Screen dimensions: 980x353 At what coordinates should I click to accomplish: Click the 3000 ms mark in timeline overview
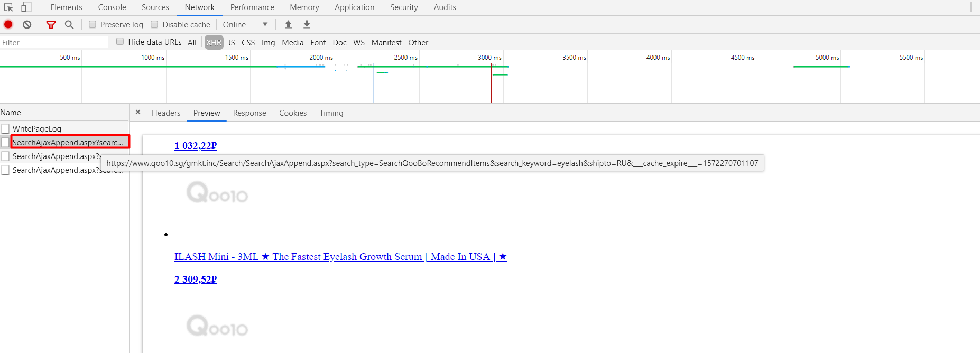click(490, 58)
